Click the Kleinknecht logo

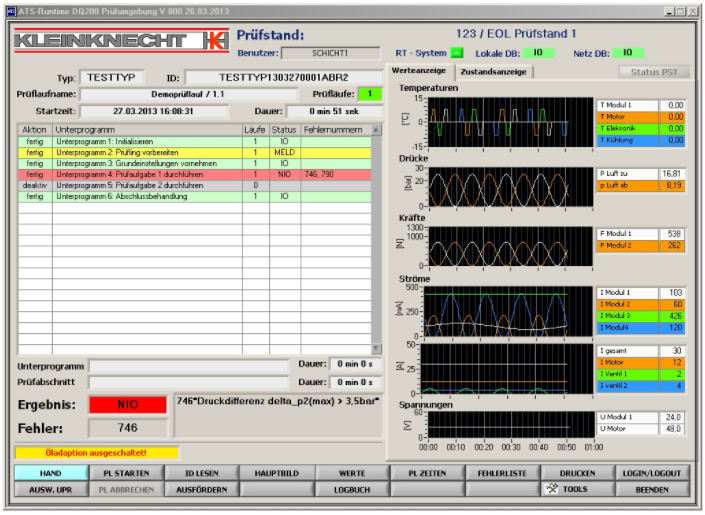[x=121, y=40]
